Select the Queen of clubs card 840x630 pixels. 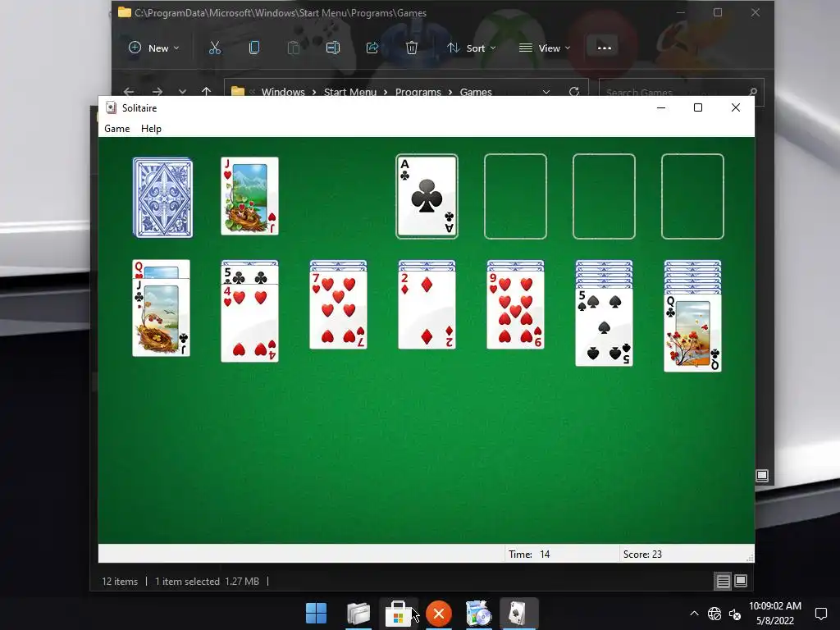(692, 332)
